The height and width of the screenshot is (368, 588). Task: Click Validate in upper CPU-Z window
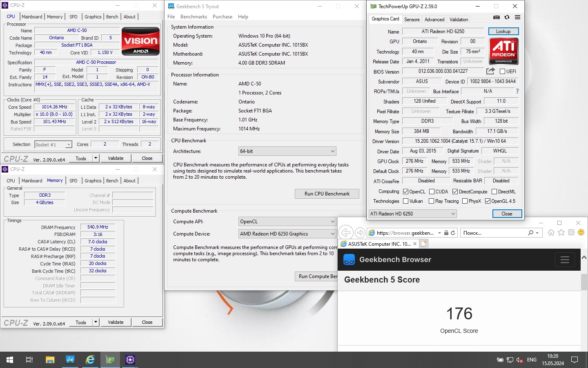pyautogui.click(x=116, y=158)
